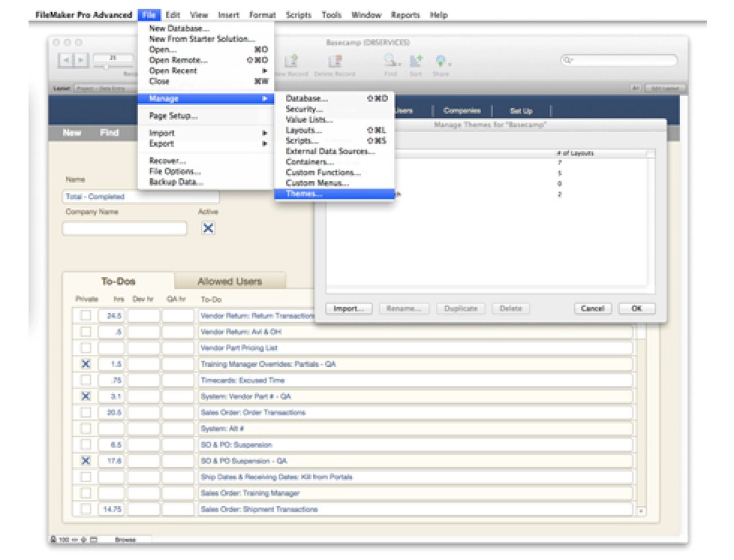Click the Find button on gray bar
This screenshot has width=734, height=560.
(109, 133)
